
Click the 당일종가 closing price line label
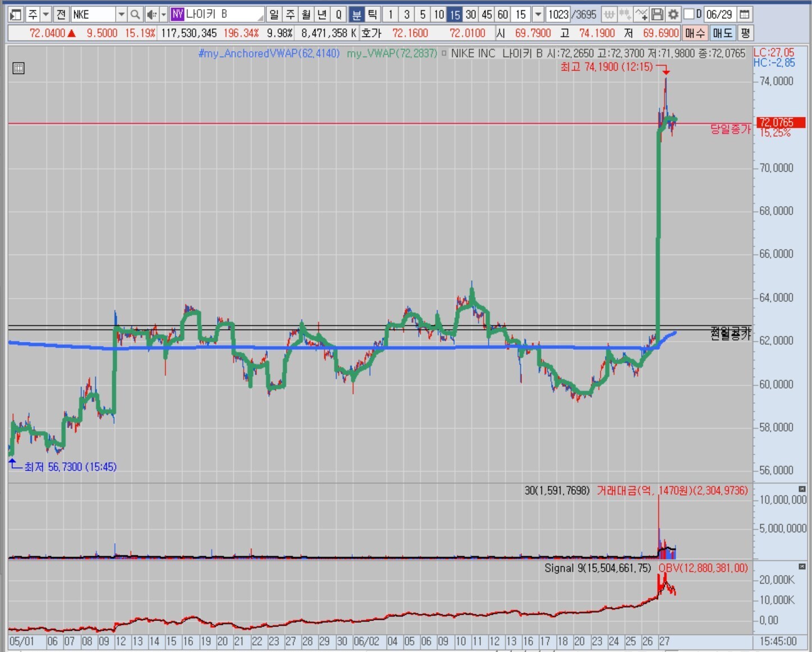coord(730,129)
